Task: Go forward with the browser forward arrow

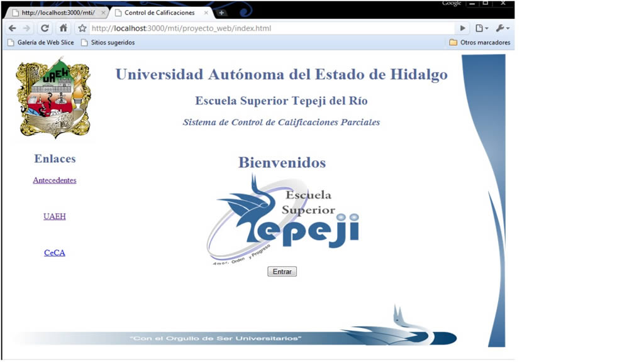Action: click(26, 28)
